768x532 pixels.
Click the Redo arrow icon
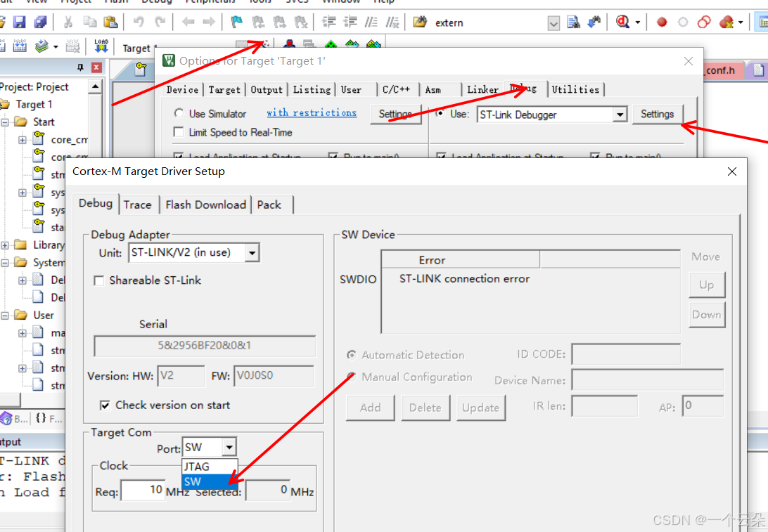160,22
